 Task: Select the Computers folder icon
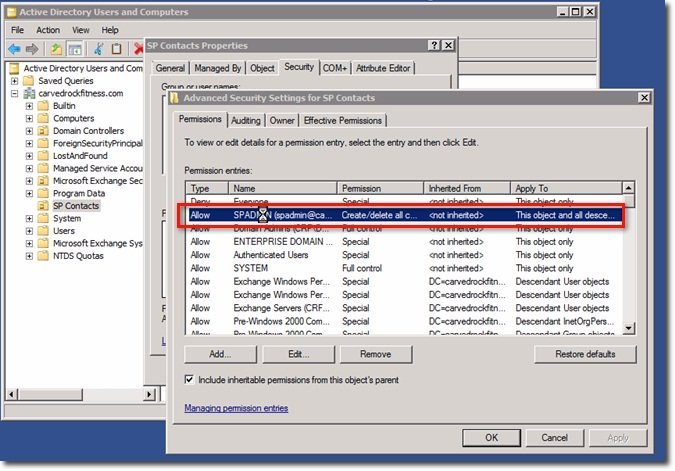[43, 118]
